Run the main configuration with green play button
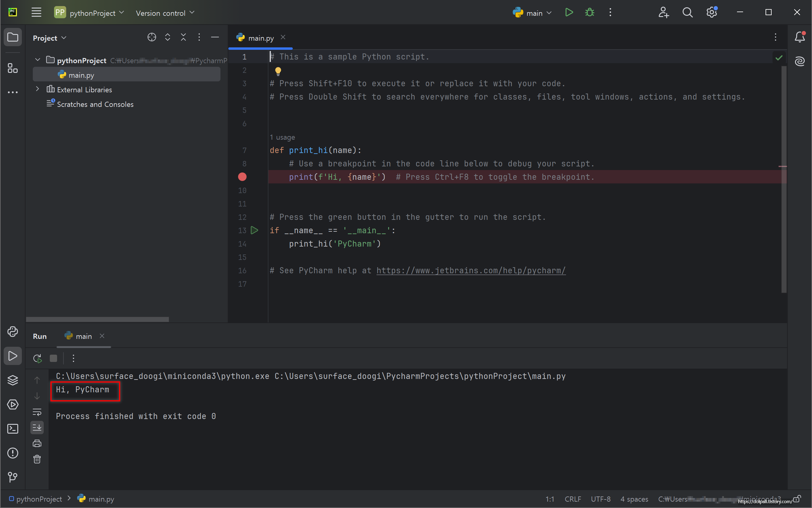The width and height of the screenshot is (812, 508). click(569, 13)
